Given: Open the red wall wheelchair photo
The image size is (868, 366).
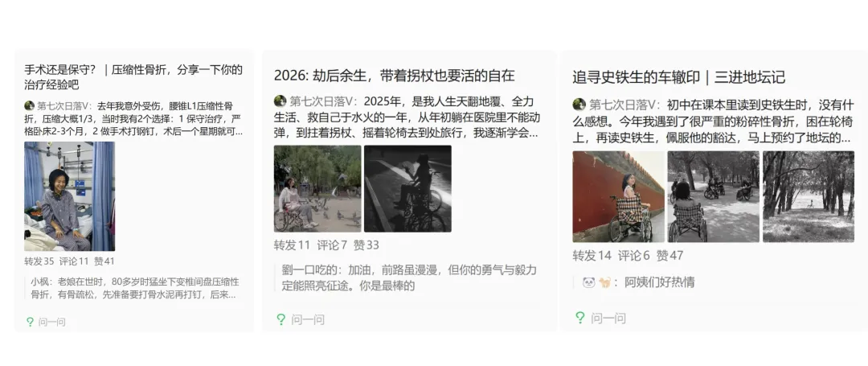Looking at the screenshot, I should tap(618, 196).
